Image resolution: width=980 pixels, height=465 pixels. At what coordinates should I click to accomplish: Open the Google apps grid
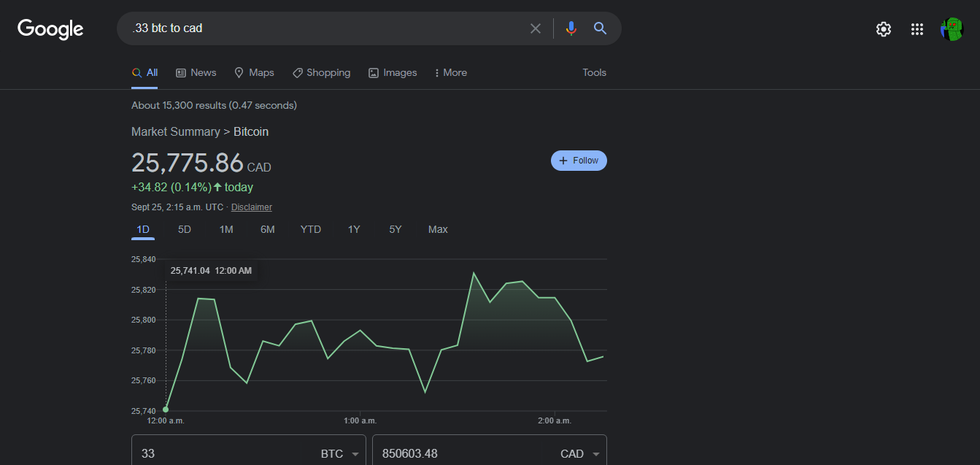click(917, 29)
